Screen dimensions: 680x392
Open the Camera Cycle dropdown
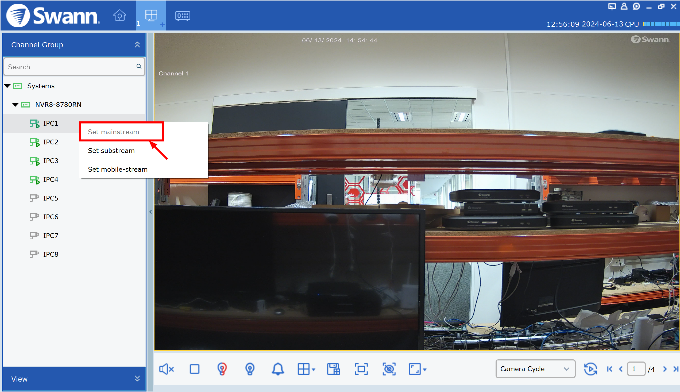coord(536,369)
